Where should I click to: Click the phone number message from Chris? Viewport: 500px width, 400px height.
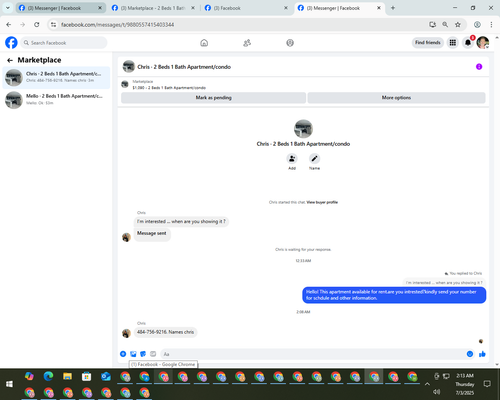point(165,332)
